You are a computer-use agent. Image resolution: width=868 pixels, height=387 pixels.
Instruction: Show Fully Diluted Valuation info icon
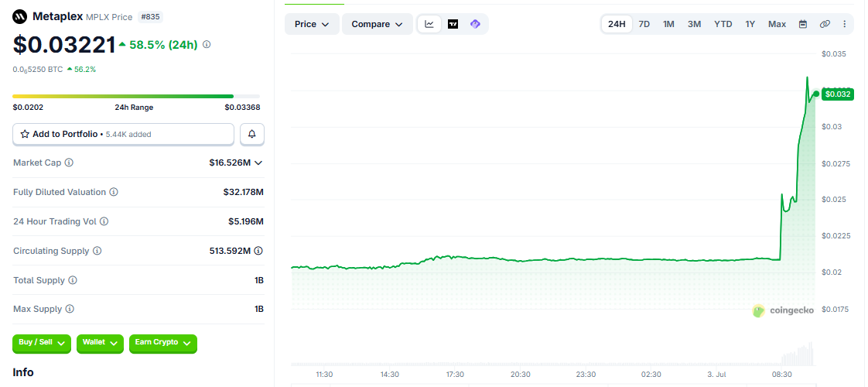pyautogui.click(x=114, y=192)
